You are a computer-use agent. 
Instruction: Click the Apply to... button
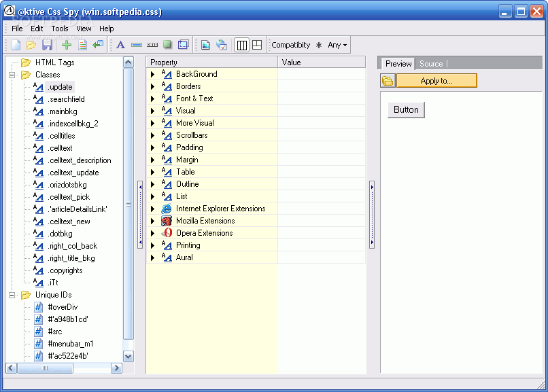pyautogui.click(x=436, y=81)
